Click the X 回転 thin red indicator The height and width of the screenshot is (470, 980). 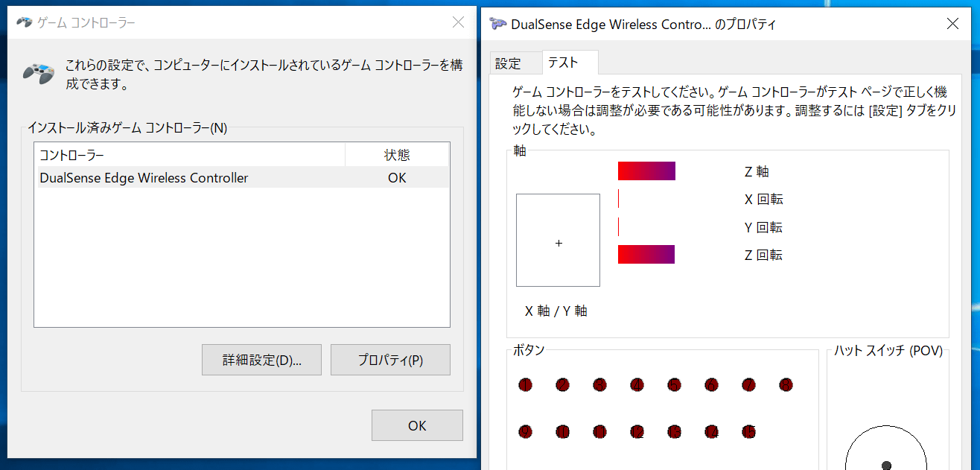coord(619,199)
